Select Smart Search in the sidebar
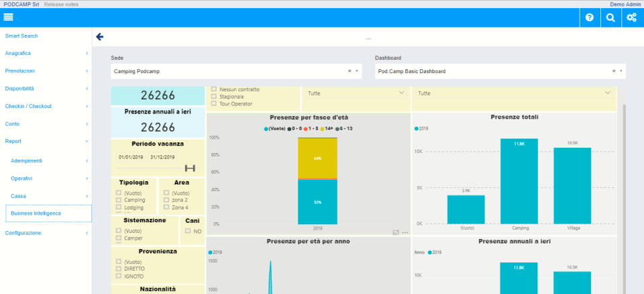This screenshot has width=644, height=294. (21, 36)
